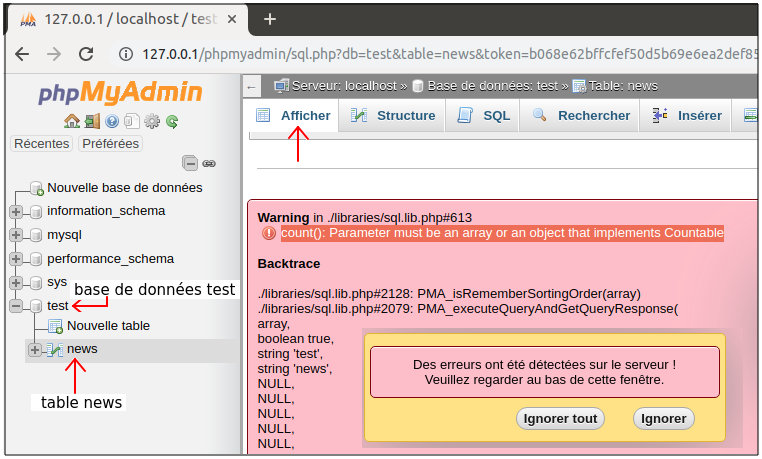Select the 127.0.0.1 browser tab
762x459 pixels.
click(130, 19)
